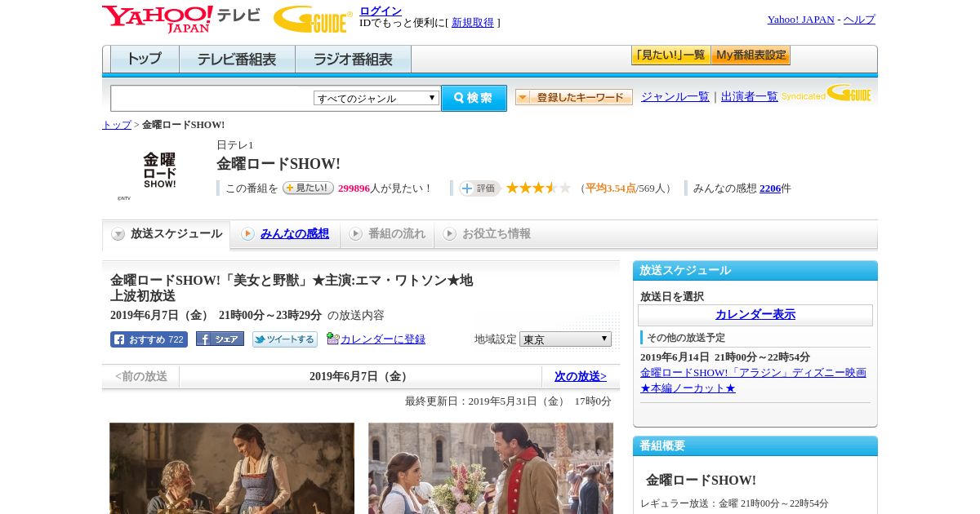Click the 平均3.54点 rating text
The width and height of the screenshot is (980, 514).
pyautogui.click(x=610, y=188)
